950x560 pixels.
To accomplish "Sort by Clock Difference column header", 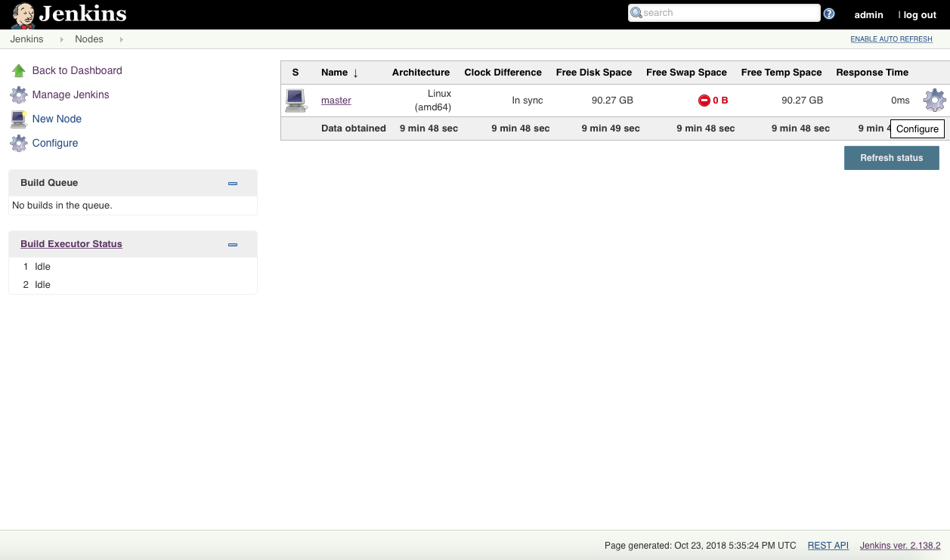I will click(503, 73).
